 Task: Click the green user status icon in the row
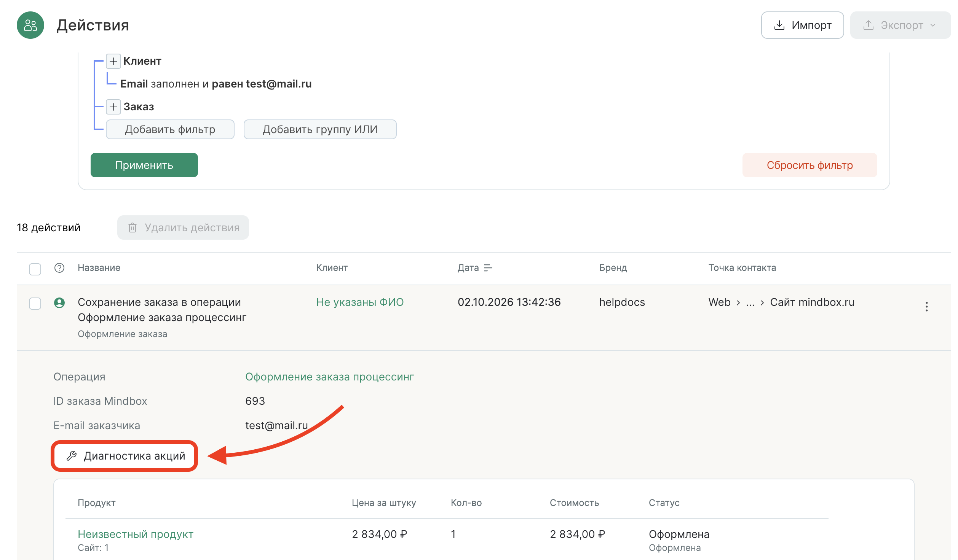(x=59, y=303)
